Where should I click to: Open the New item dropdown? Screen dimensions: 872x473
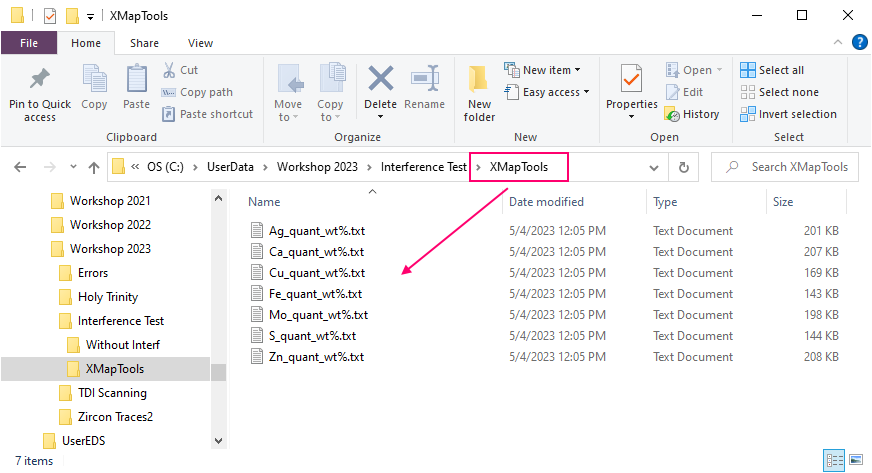pyautogui.click(x=543, y=70)
